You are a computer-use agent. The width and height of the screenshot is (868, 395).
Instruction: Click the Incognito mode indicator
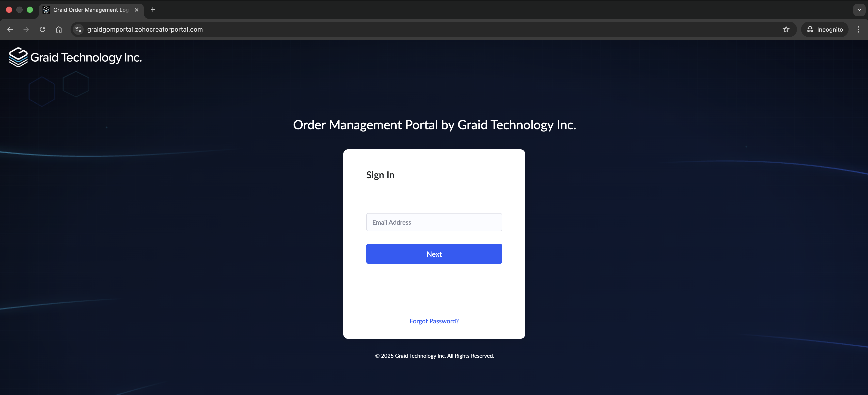[x=825, y=29]
